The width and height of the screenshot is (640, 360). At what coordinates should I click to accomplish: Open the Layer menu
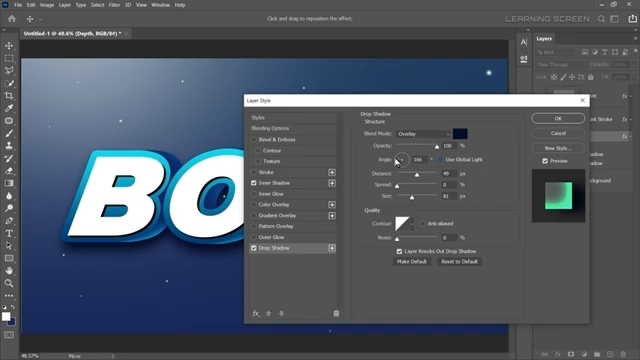(64, 5)
